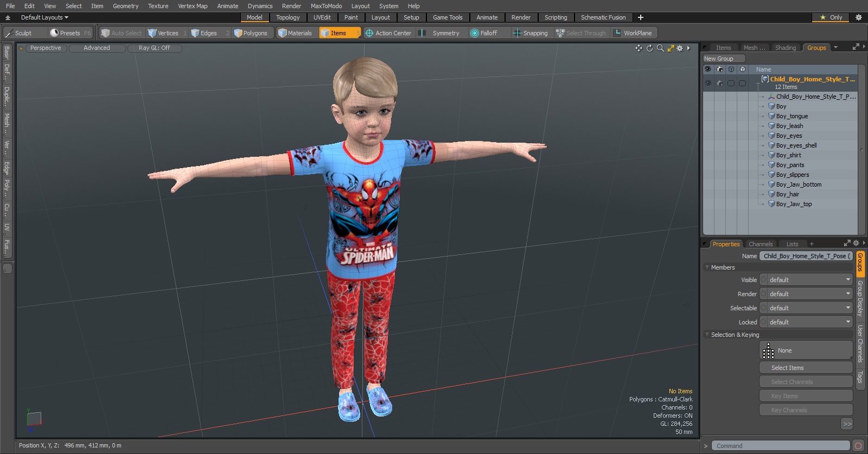Click the Advanced viewport button
This screenshot has width=868, height=454.
[x=97, y=48]
